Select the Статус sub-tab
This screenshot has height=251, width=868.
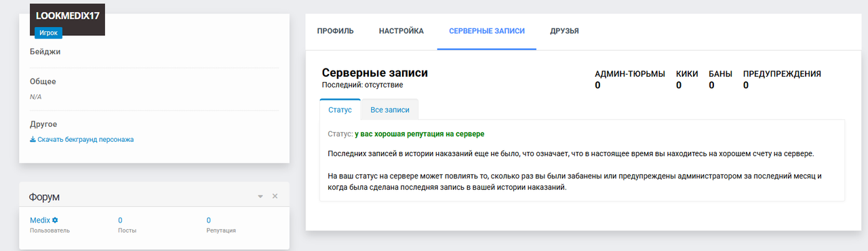tap(340, 109)
